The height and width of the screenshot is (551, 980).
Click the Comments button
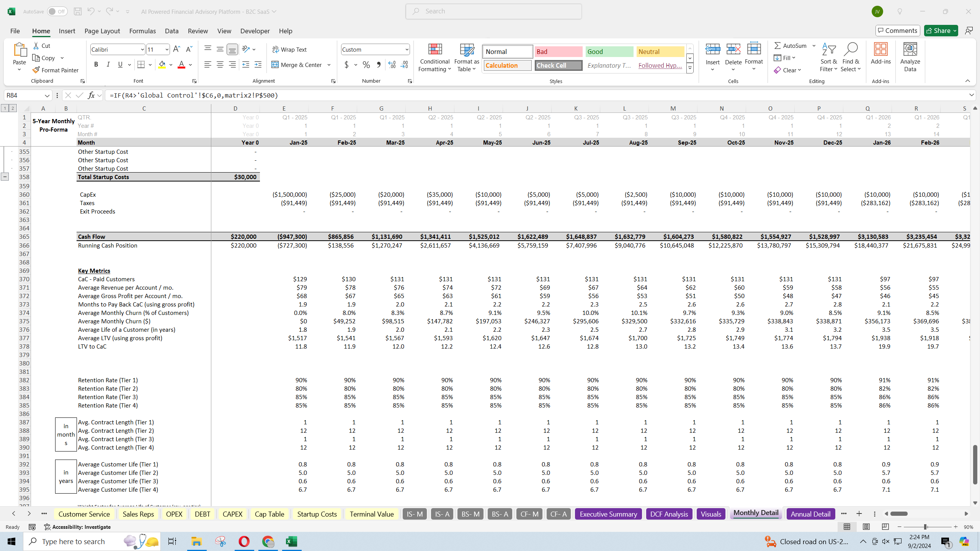[898, 31]
